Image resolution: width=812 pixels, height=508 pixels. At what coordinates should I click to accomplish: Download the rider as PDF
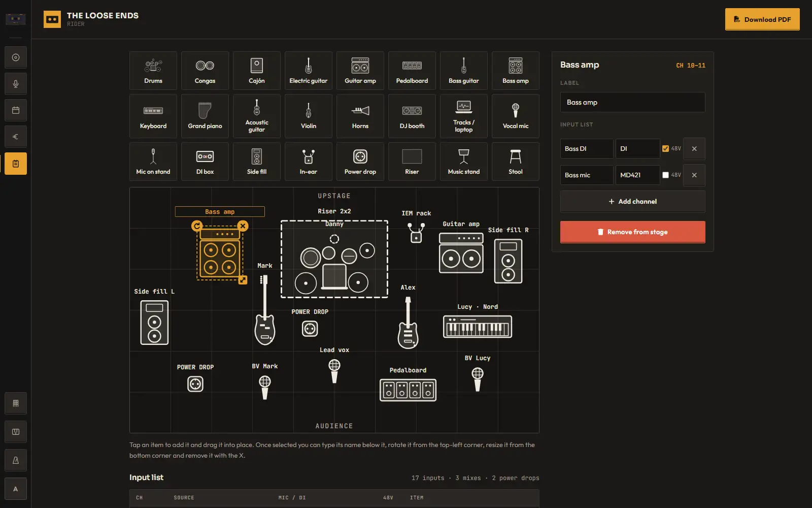point(762,19)
